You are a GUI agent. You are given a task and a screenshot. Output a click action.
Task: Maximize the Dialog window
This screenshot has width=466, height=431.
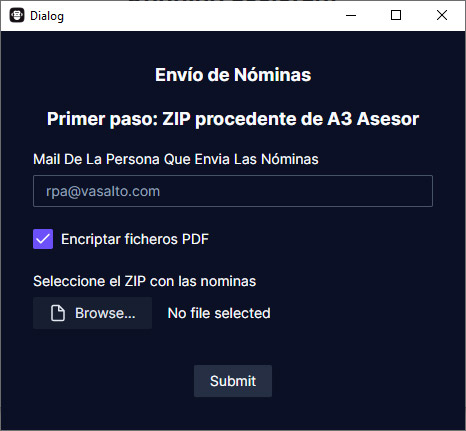(x=396, y=15)
